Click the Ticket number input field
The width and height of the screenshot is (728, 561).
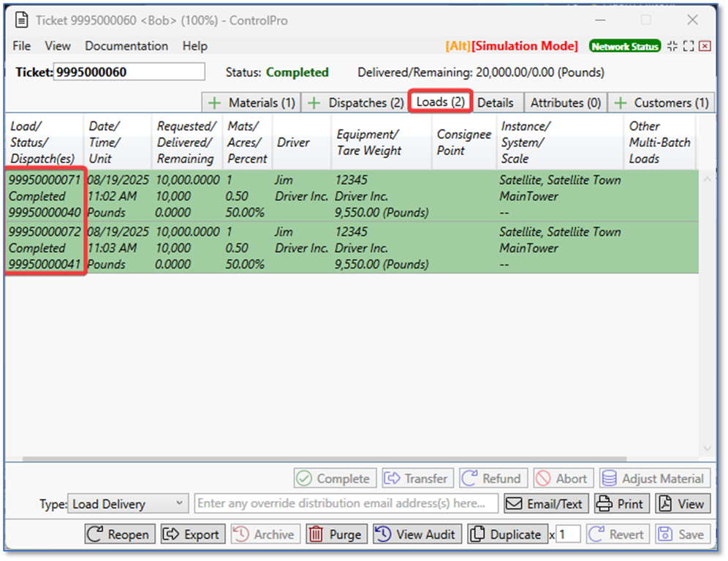[129, 72]
